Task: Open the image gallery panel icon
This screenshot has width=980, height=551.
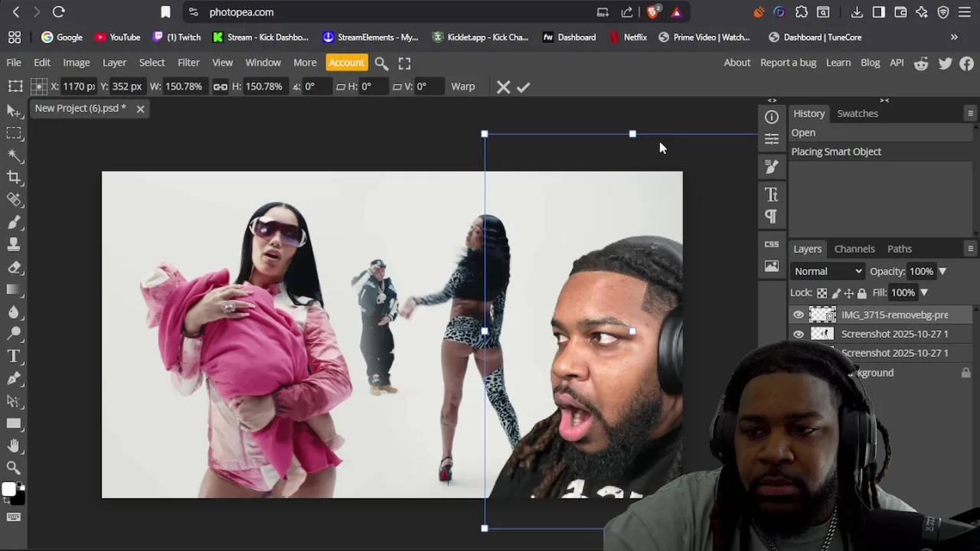Action: [771, 266]
